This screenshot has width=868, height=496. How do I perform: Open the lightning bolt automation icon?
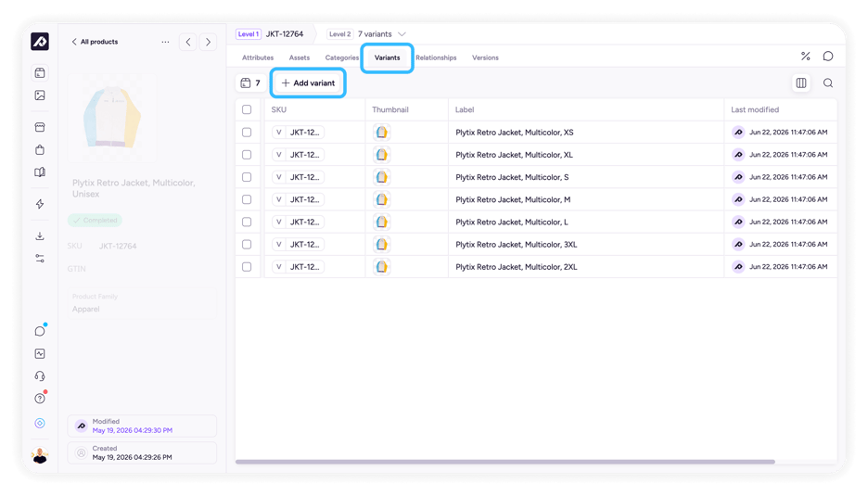[x=40, y=204]
